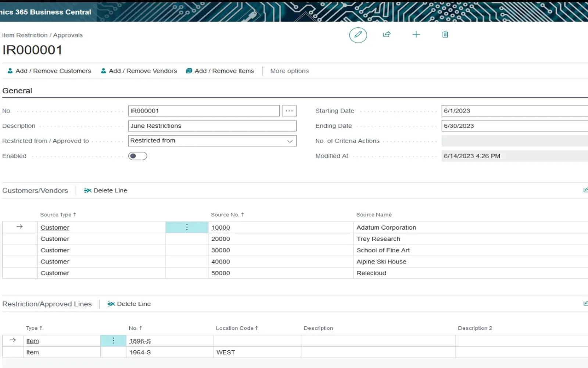Viewport: 588px width, 368px height.
Task: Open row menu for customer 10000
Action: point(187,227)
